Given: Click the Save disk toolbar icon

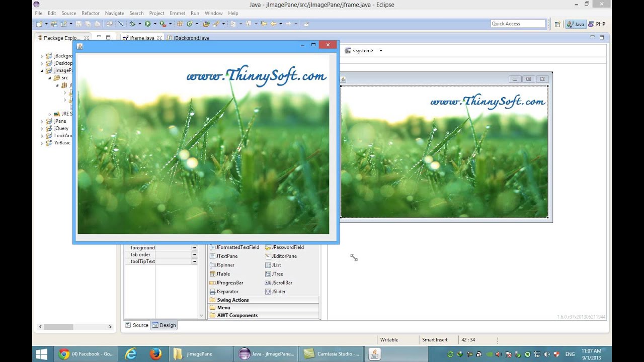Looking at the screenshot, I should point(79,24).
